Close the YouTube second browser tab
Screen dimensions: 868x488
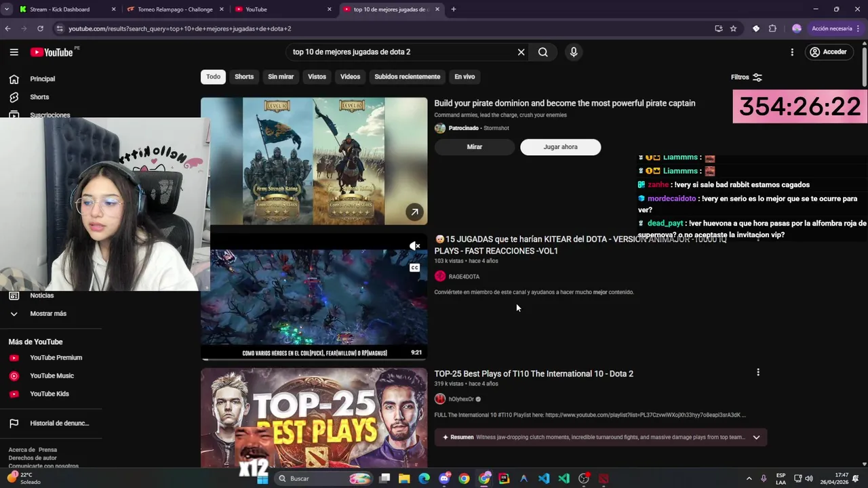pos(330,9)
